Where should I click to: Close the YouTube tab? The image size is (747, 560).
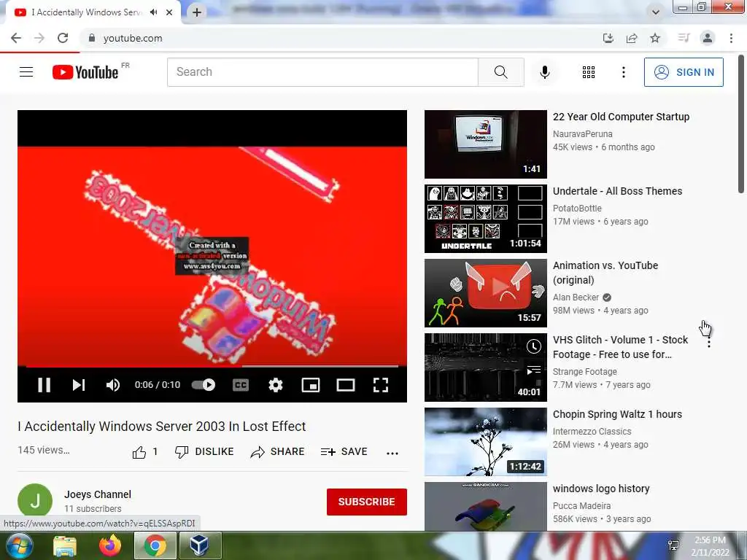[x=169, y=12]
